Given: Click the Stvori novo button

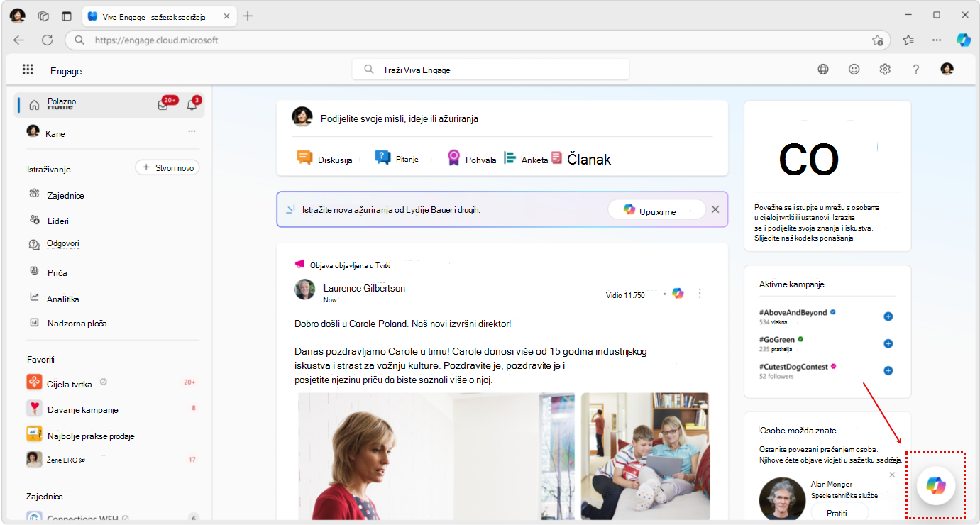Looking at the screenshot, I should tap(167, 167).
